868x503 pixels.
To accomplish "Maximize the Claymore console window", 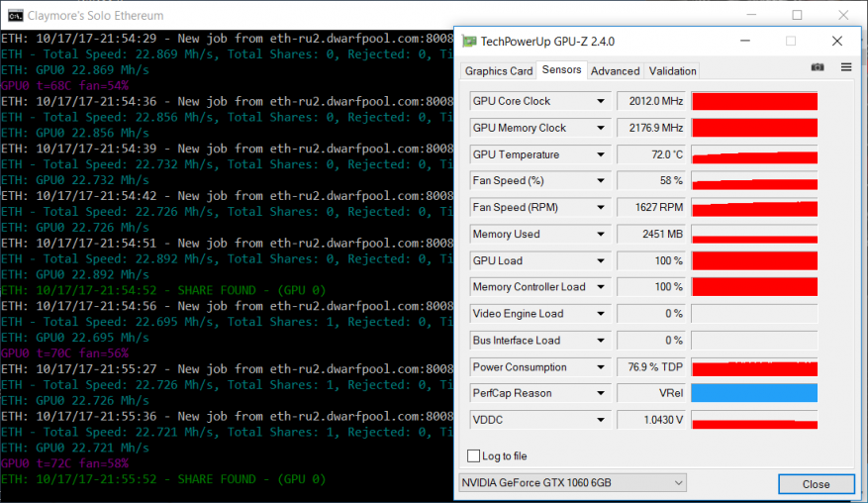I will [797, 15].
